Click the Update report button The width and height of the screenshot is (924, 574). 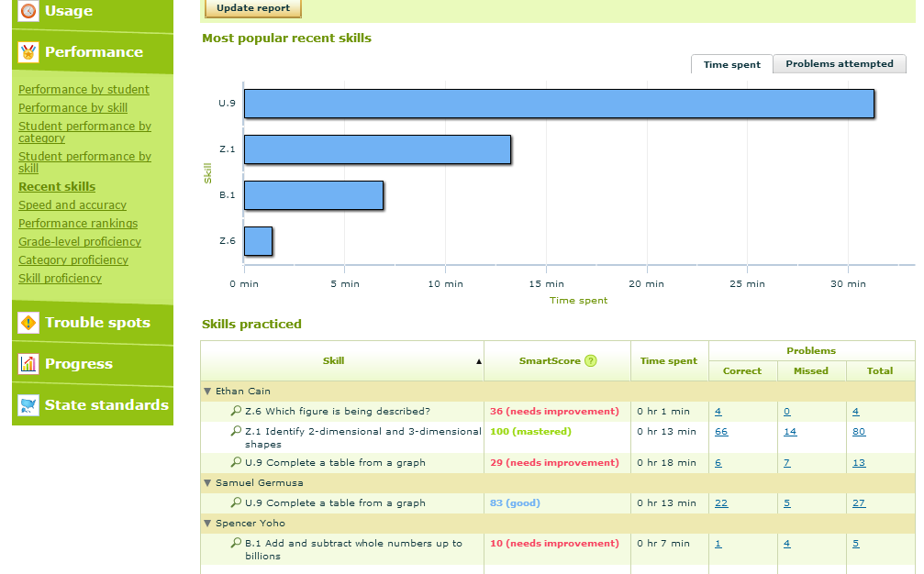(252, 8)
